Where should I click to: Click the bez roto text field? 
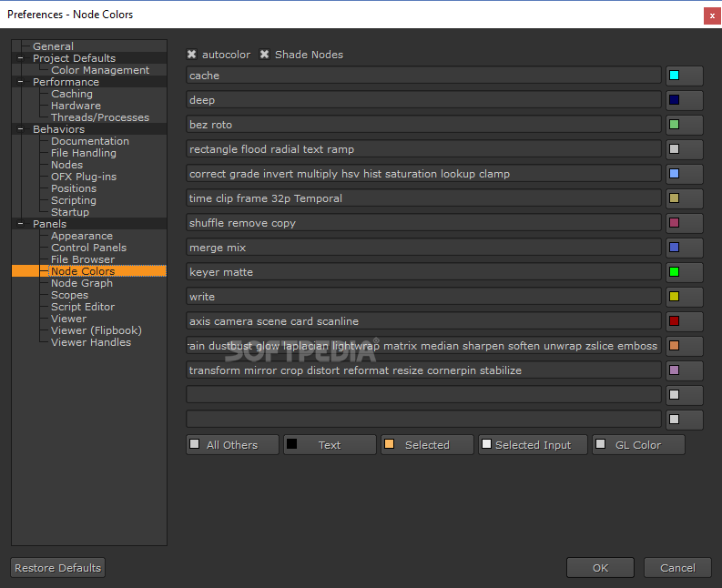[423, 125]
